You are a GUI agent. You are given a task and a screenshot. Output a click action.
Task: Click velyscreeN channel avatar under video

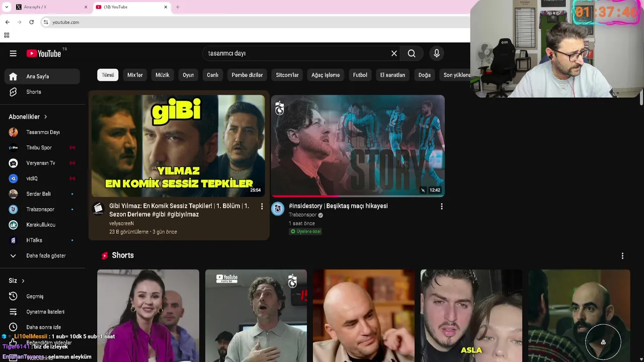98,209
